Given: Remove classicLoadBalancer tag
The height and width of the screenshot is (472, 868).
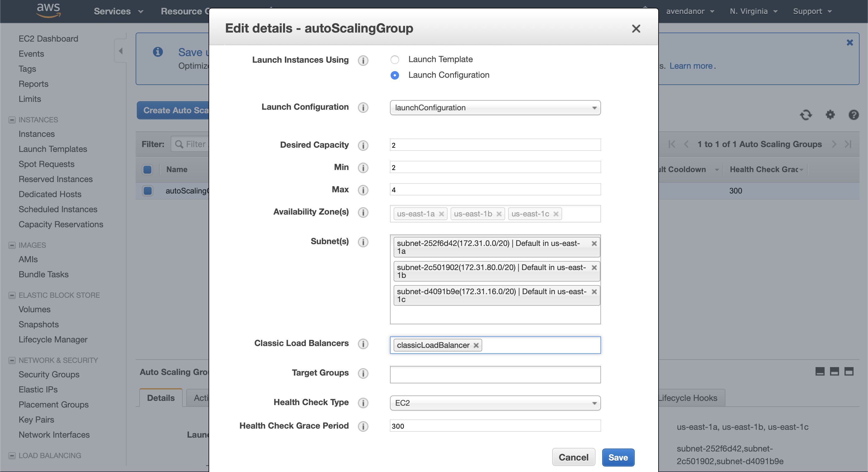Looking at the screenshot, I should tap(476, 345).
